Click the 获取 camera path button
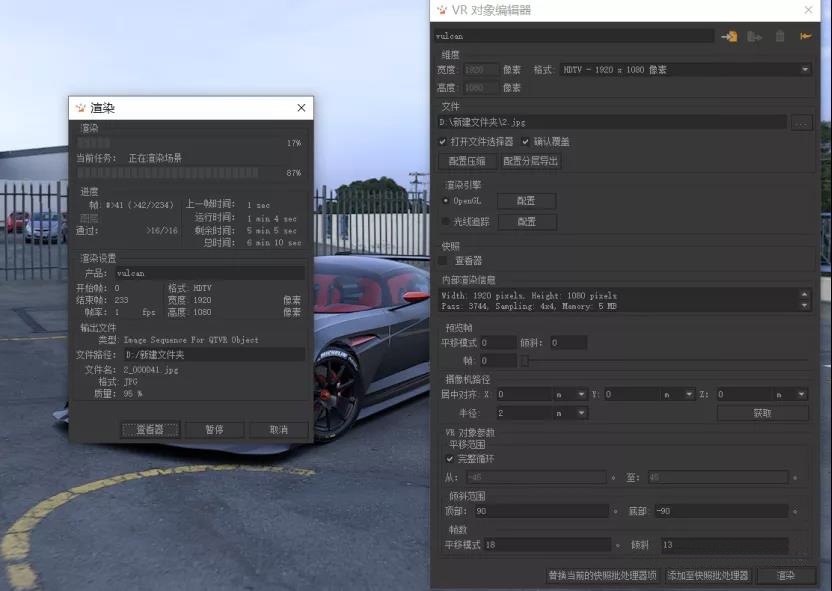 click(x=762, y=413)
